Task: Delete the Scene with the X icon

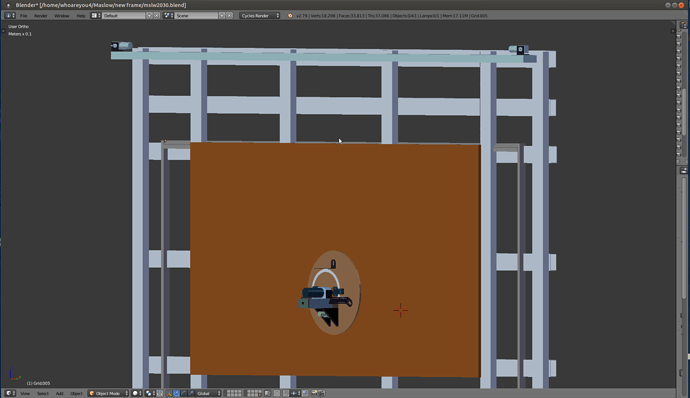Action: tap(229, 15)
